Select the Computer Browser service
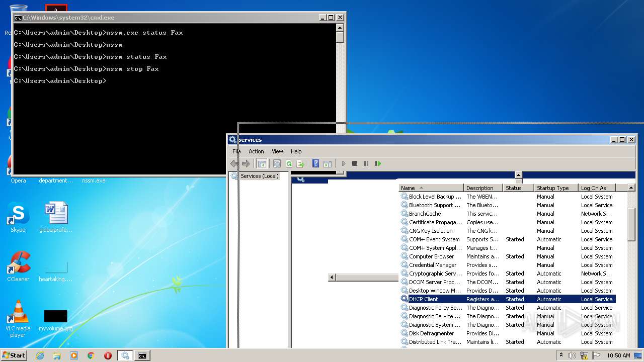The width and height of the screenshot is (644, 362). click(508, 256)
